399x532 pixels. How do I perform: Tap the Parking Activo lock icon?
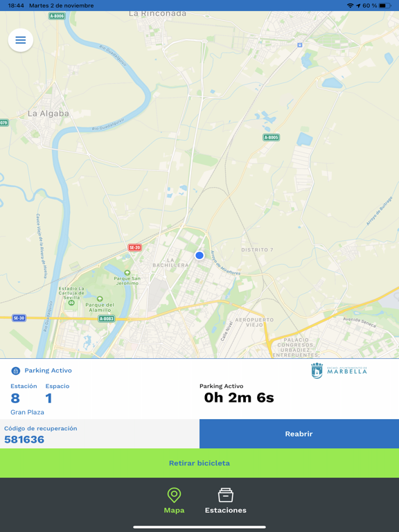(16, 371)
